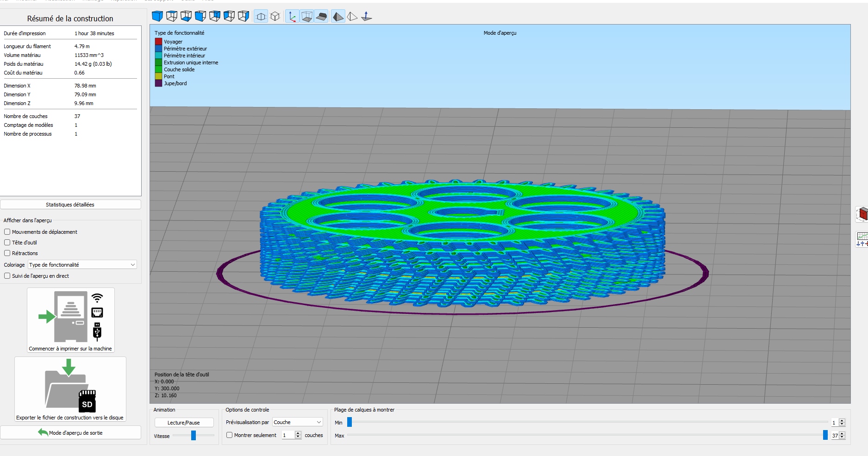Open the red cross-section view tool

[x=862, y=214]
